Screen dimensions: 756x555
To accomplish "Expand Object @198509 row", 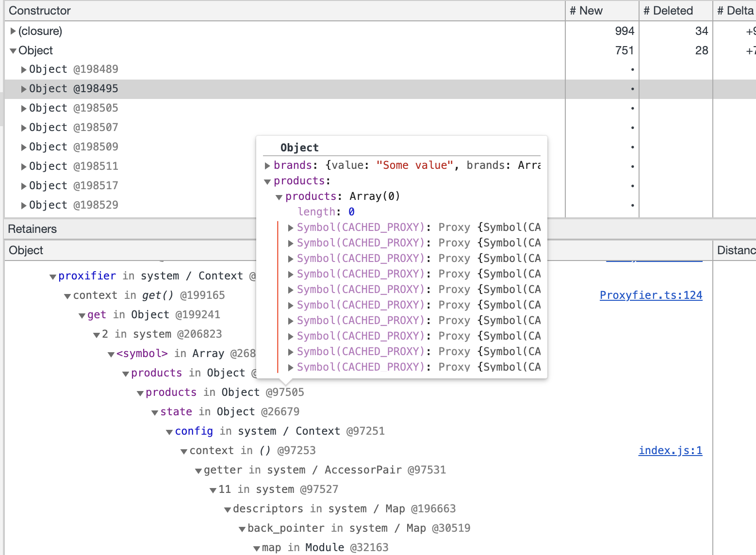I will (24, 147).
